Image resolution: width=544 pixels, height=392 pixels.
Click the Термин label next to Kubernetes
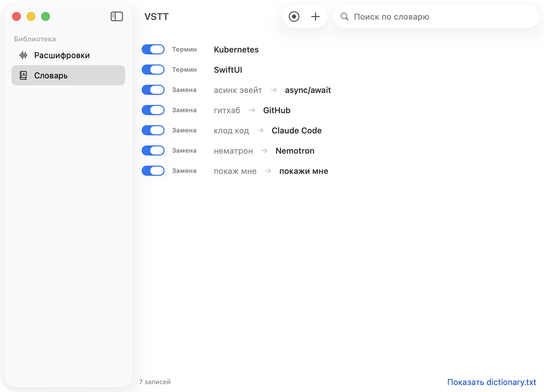[184, 49]
